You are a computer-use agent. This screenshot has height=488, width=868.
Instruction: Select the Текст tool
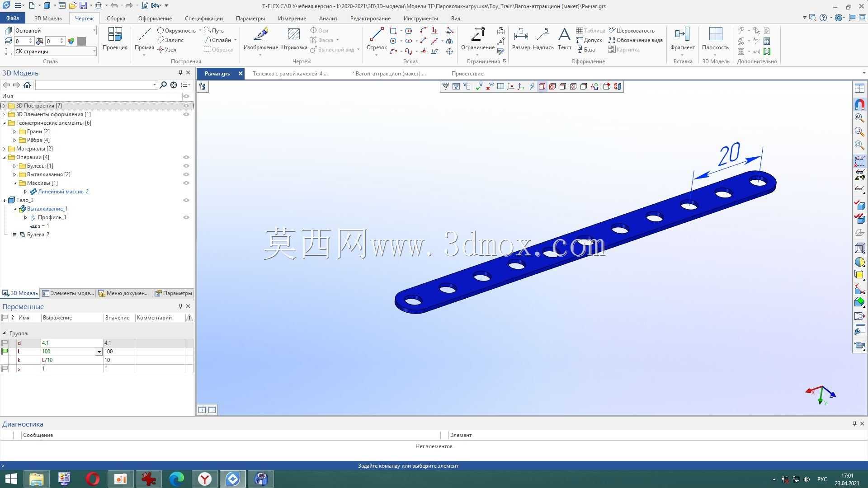pyautogui.click(x=564, y=39)
